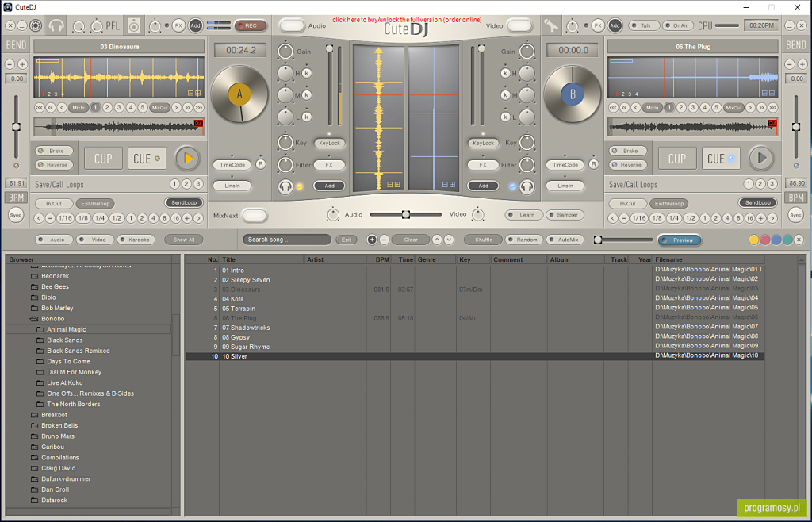The width and height of the screenshot is (812, 522).
Task: Click the Show All button
Action: pyautogui.click(x=184, y=240)
